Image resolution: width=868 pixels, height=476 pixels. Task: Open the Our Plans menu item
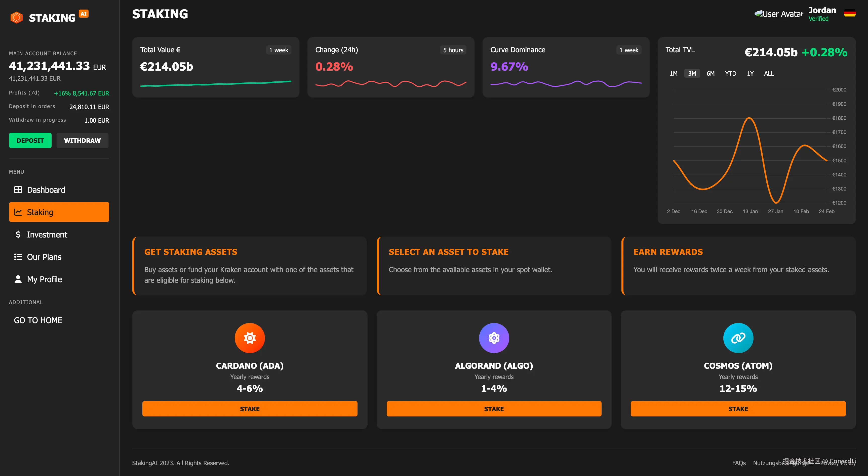[x=44, y=257]
